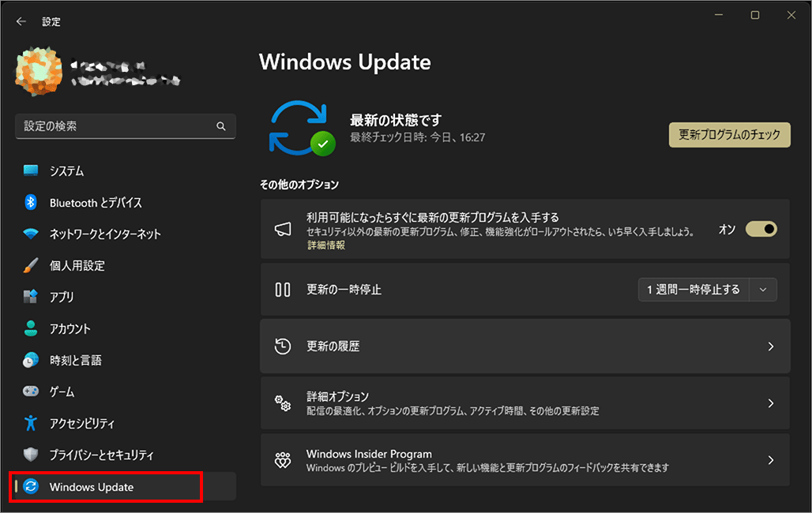Click the privacy shield icon
The width and height of the screenshot is (812, 513).
coord(31,455)
